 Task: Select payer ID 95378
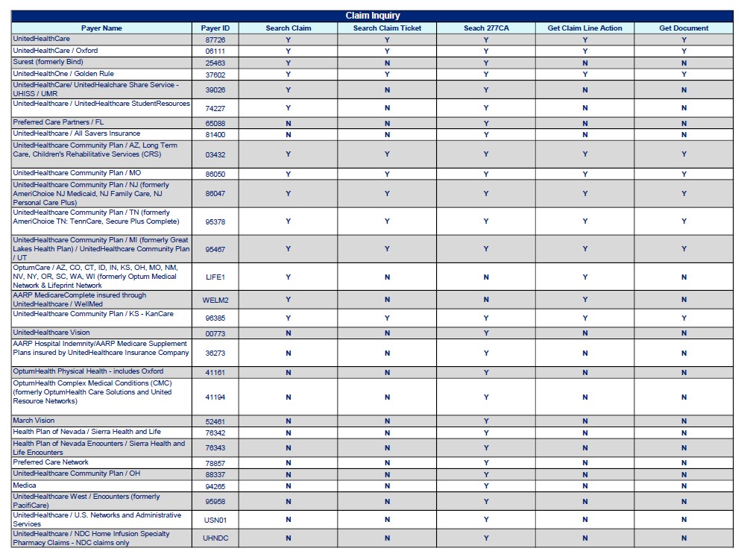(215, 222)
